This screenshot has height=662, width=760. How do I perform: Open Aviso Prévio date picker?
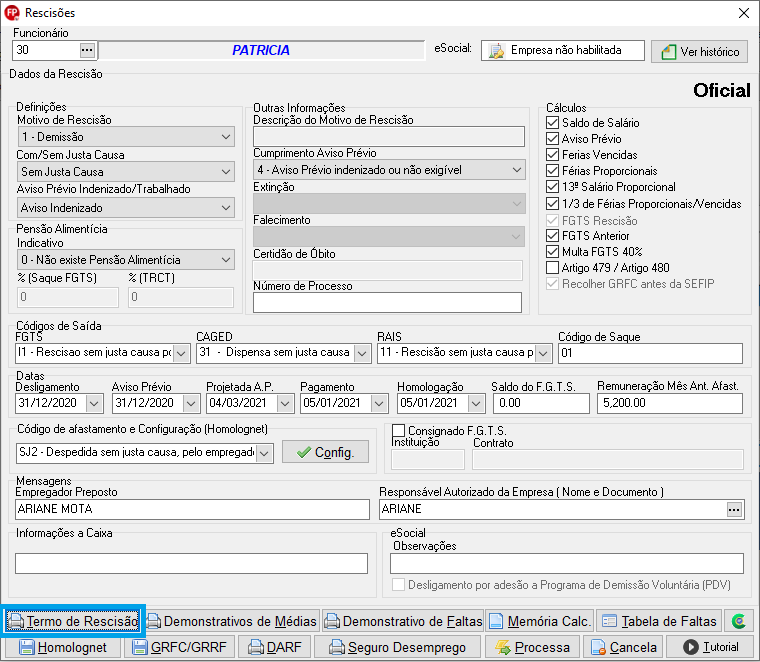point(191,403)
